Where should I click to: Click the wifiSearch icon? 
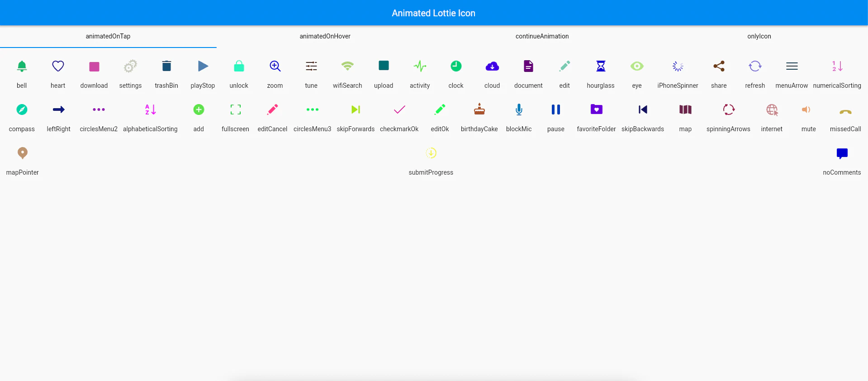pos(347,66)
